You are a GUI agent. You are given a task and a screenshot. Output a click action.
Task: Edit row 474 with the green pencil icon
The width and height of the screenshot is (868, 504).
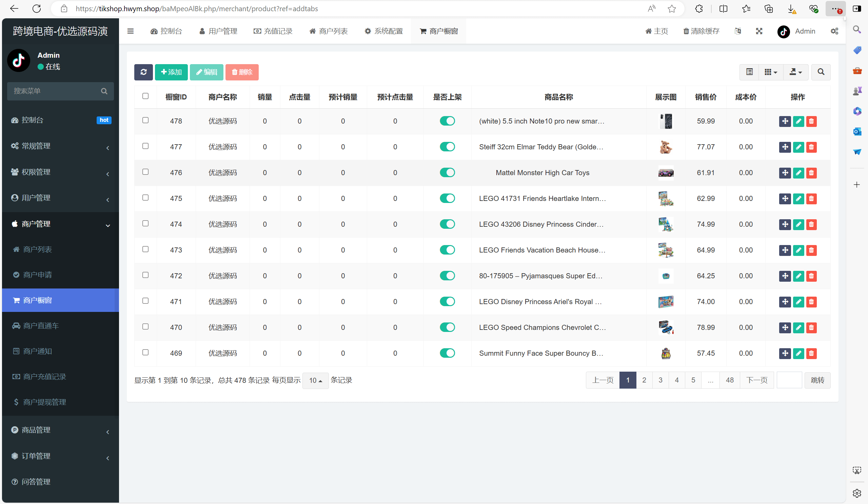pyautogui.click(x=798, y=224)
